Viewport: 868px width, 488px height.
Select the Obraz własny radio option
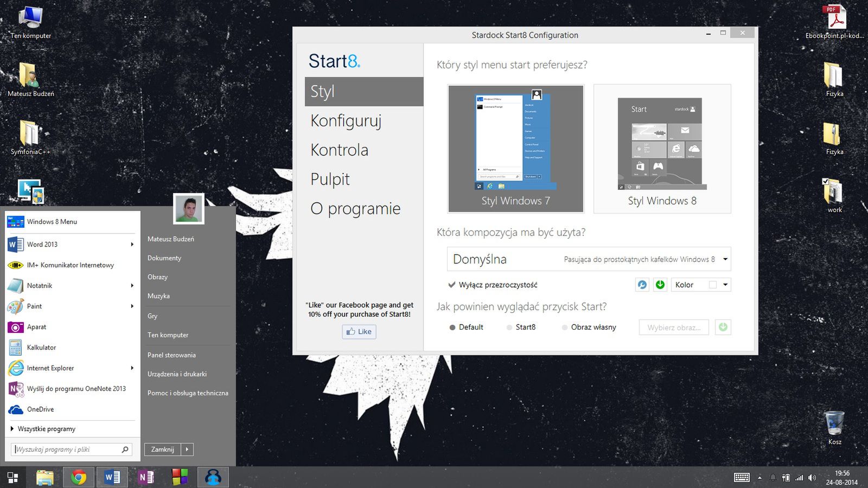565,328
